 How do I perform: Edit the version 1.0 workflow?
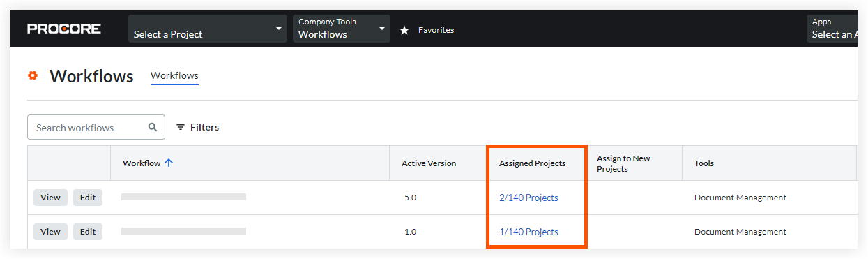click(88, 231)
